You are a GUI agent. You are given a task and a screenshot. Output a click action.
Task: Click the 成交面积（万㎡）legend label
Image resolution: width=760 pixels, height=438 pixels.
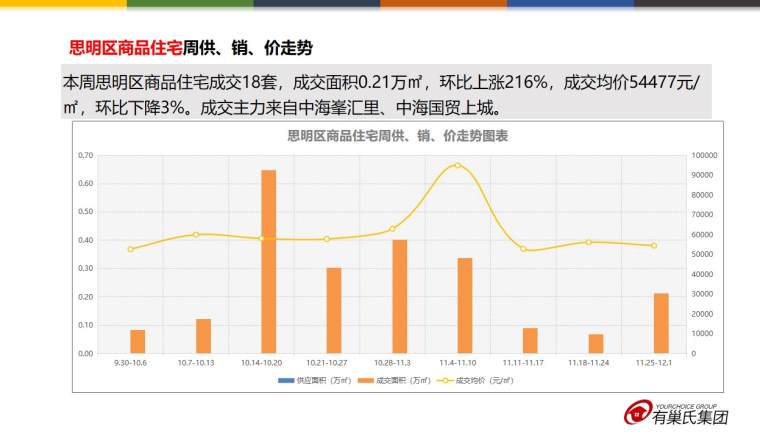coord(404,381)
